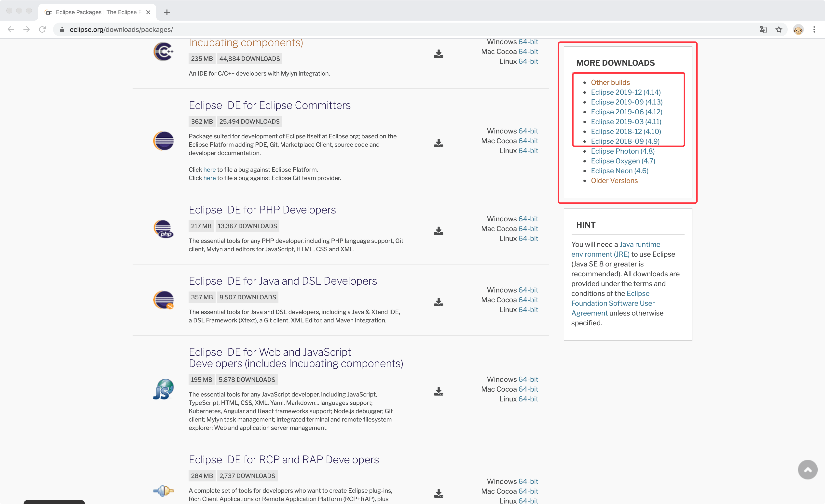Click Mac Cocoa 64-bit for RCP and RAP
Screen dimensions: 825x504
point(528,491)
